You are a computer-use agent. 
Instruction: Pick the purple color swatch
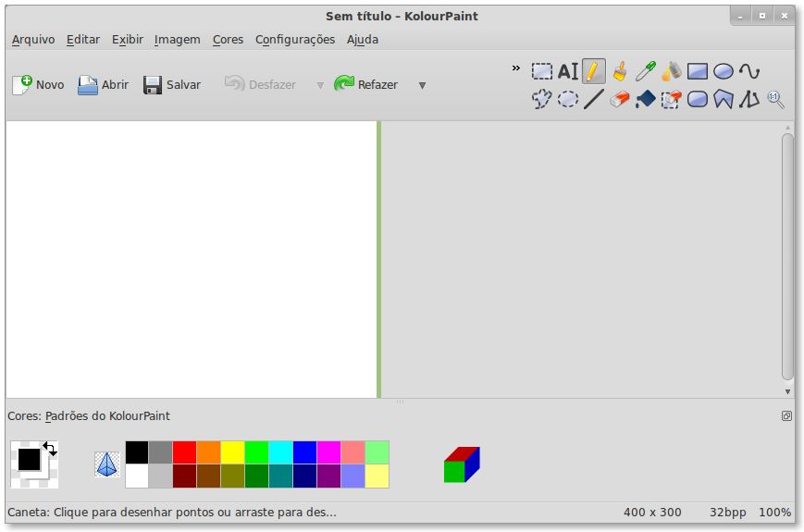point(328,476)
